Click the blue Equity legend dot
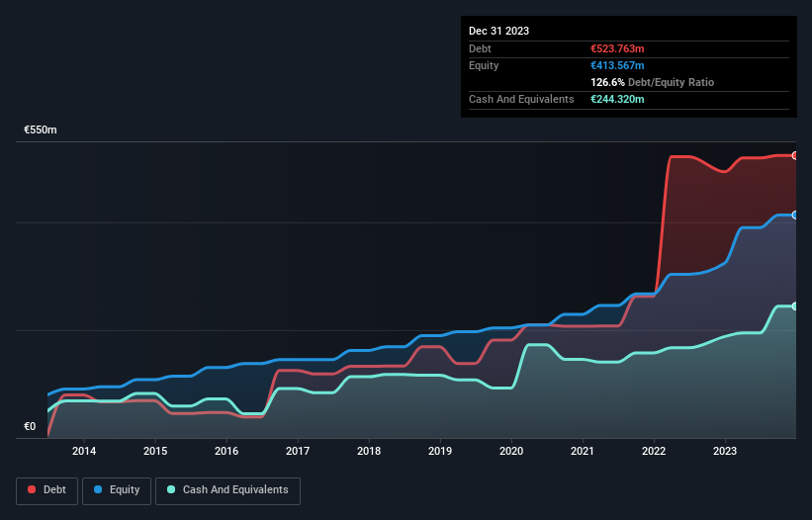812x520 pixels. pos(98,489)
